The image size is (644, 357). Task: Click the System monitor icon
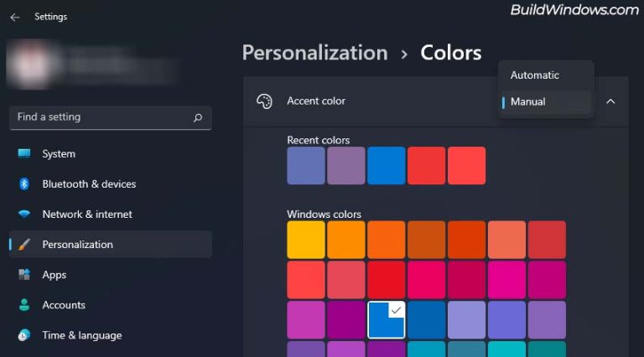point(24,153)
